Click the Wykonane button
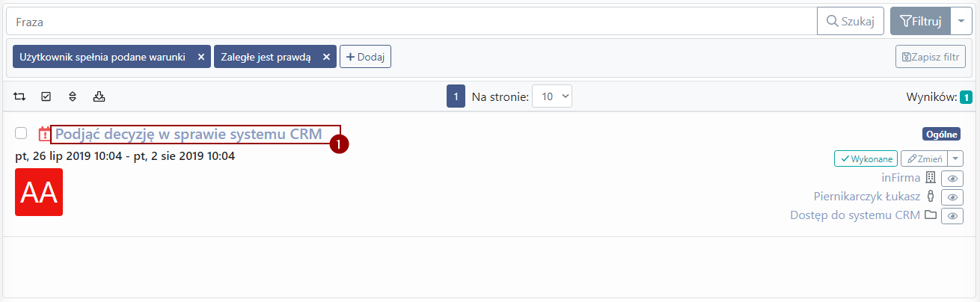This screenshot has width=980, height=302. (866, 158)
